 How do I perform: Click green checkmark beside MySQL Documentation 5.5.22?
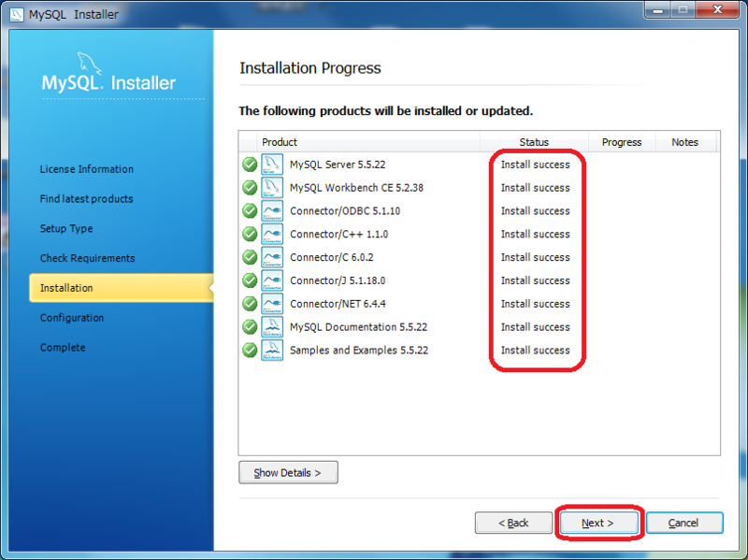click(250, 327)
